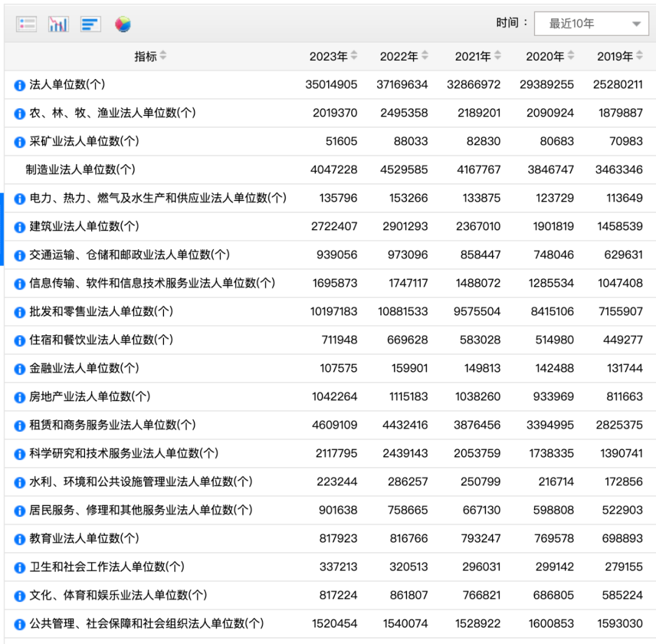656x644 pixels.
Task: Click the education 2019 value 698893
Action: (x=622, y=538)
